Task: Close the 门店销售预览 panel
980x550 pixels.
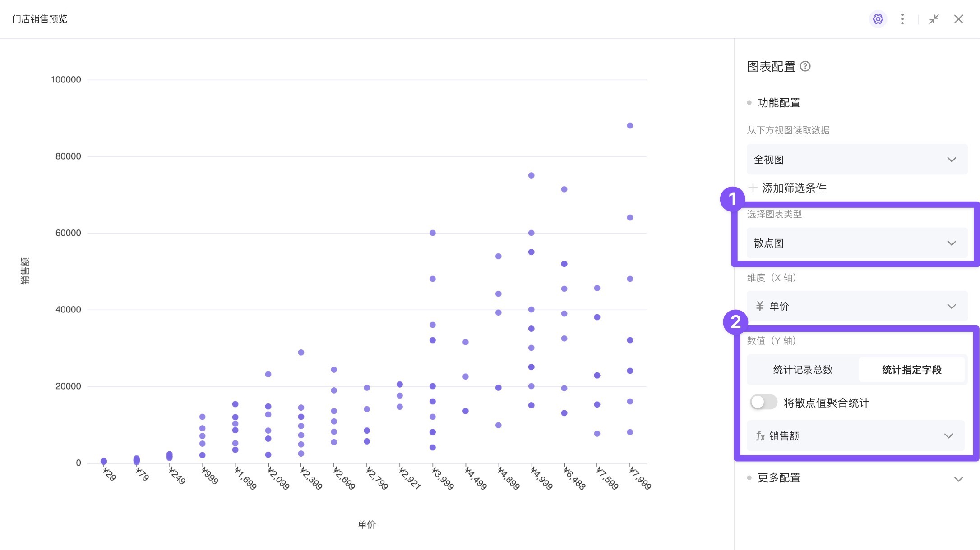Action: [x=958, y=19]
